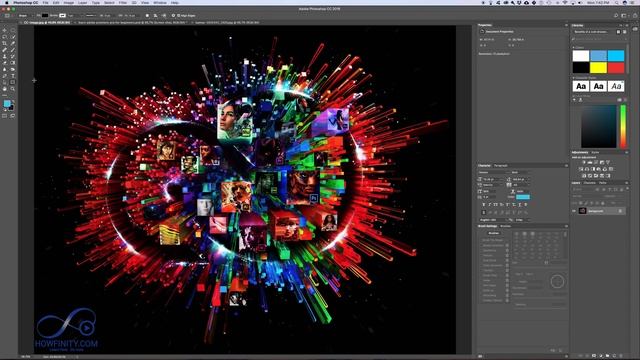Select the Eraser tool
The image size is (640, 360).
[x=4, y=63]
